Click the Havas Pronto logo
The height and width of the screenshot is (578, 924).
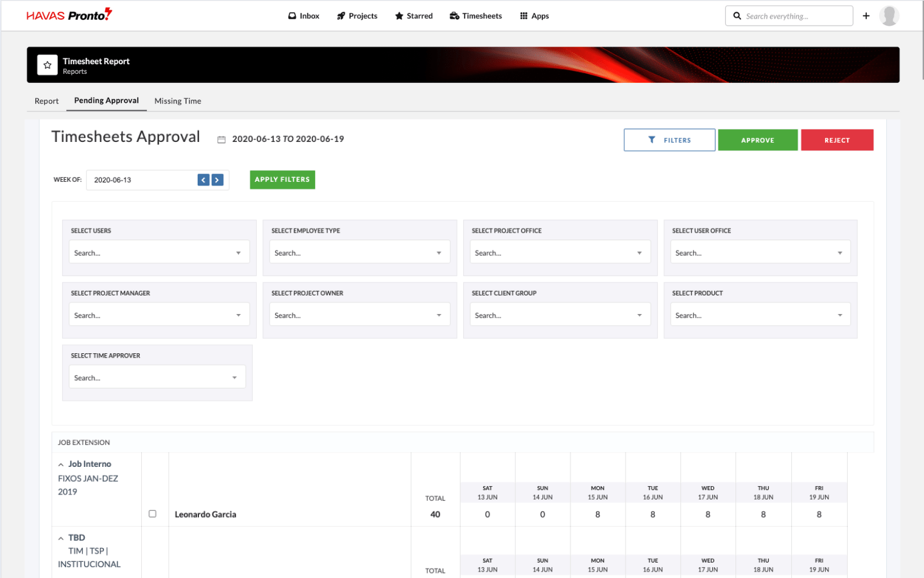[x=69, y=15]
